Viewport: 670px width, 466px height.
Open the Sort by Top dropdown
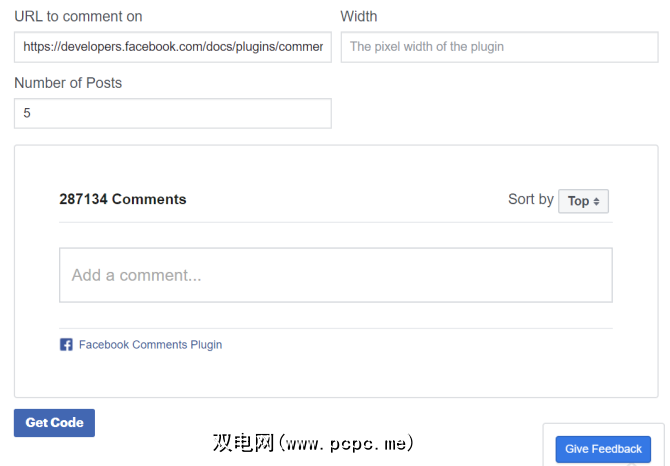point(583,201)
